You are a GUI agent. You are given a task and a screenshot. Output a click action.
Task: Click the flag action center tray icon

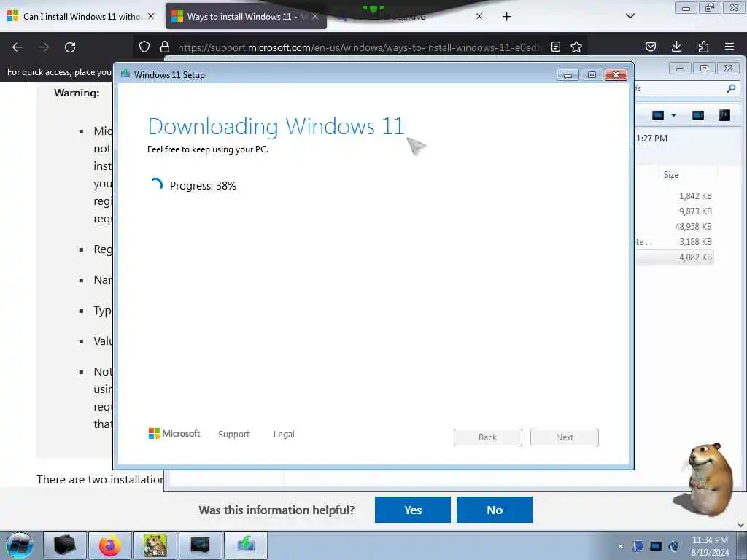pyautogui.click(x=638, y=546)
